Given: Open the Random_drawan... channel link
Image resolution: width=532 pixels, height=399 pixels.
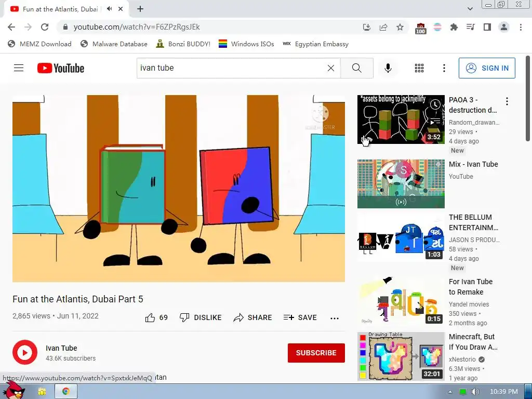Looking at the screenshot, I should coord(474,123).
